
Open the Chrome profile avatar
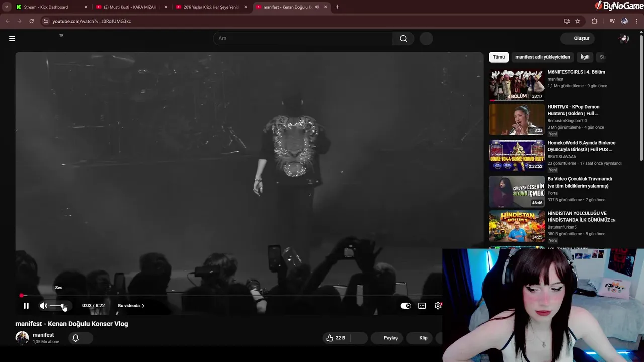click(x=624, y=21)
